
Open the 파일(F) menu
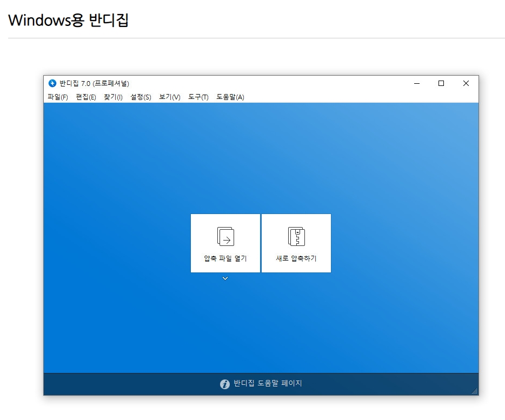[58, 97]
